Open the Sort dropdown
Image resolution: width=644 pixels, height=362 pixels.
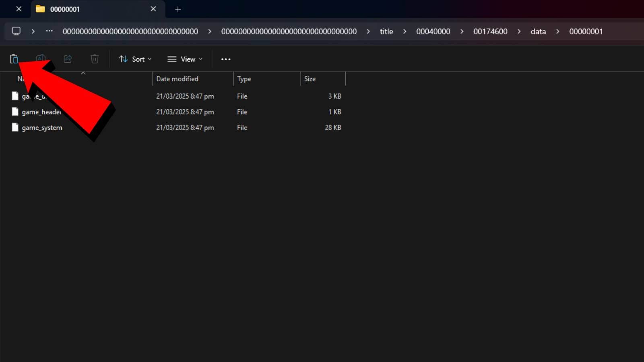coord(135,59)
